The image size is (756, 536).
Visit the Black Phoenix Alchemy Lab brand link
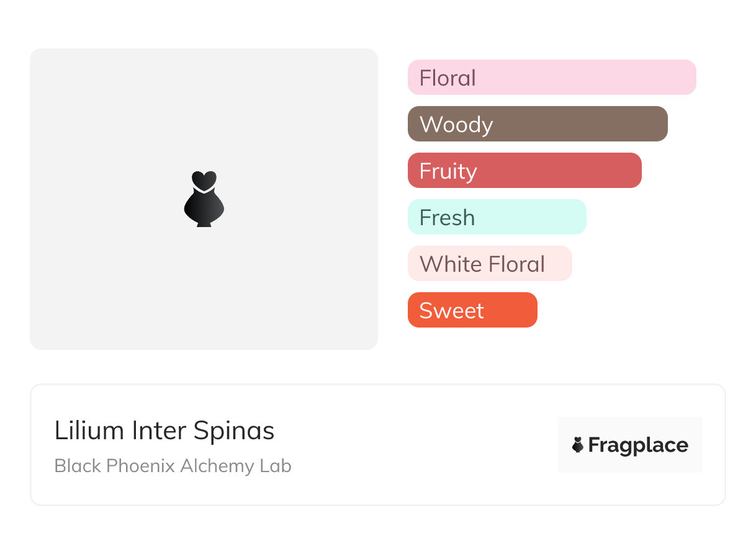click(173, 466)
